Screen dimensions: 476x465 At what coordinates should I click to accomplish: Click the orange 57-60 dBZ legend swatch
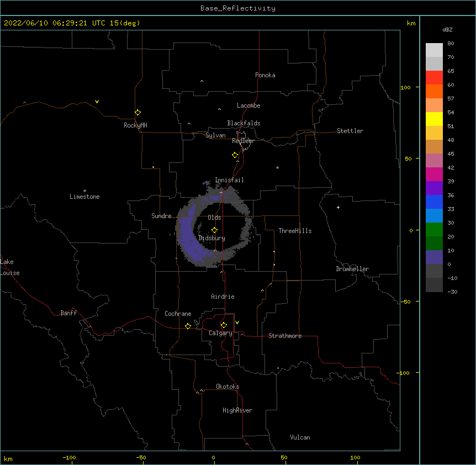(x=434, y=91)
